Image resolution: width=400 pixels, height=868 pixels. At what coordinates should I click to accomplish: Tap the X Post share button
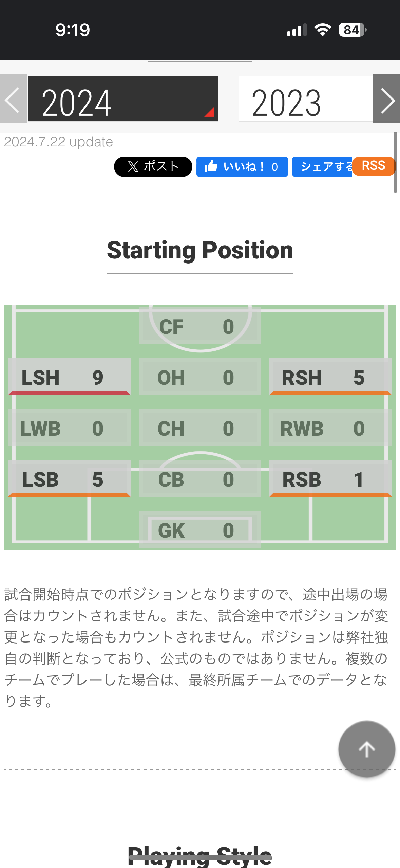pos(153,167)
